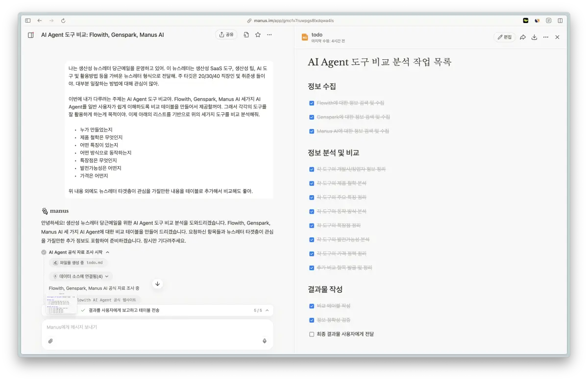Uncheck 각 도구의 개발사/창업자 정보 정리
588x381 pixels.
point(312,169)
